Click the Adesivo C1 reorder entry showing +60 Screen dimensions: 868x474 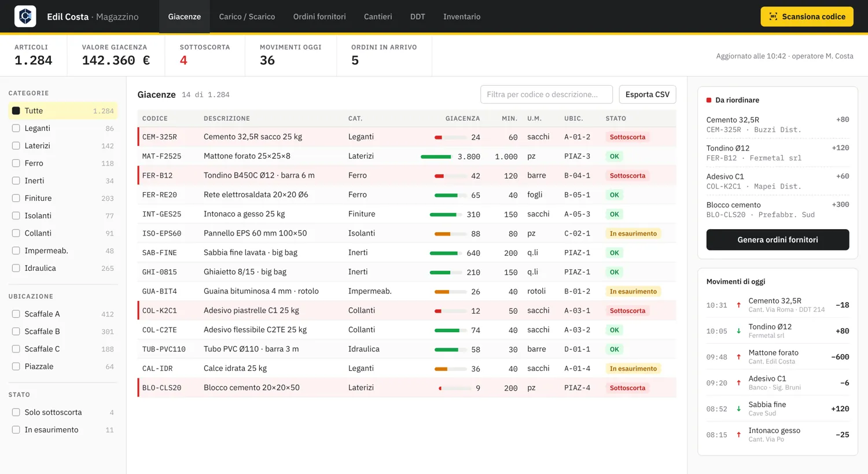778,181
